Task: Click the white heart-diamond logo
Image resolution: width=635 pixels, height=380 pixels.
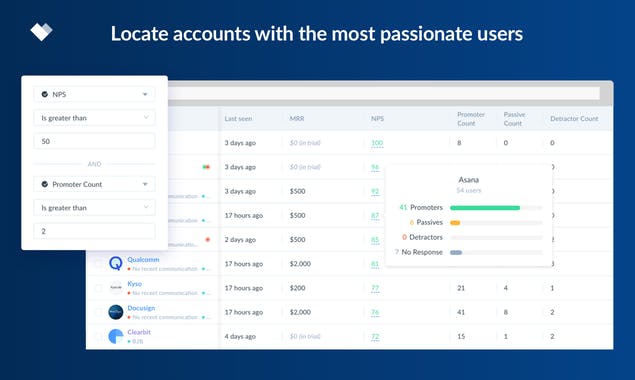Action: pos(41,32)
